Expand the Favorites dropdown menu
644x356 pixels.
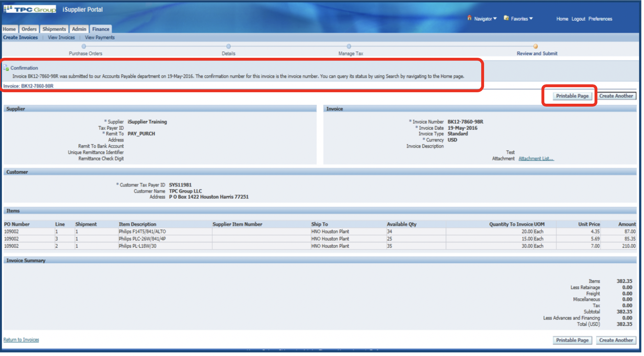(x=522, y=19)
